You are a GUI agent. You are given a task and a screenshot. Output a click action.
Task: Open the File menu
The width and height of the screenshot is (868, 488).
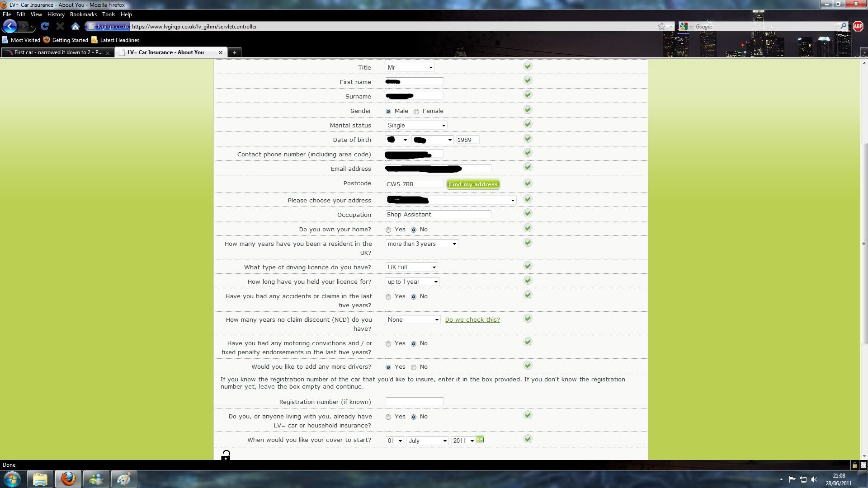coord(6,14)
